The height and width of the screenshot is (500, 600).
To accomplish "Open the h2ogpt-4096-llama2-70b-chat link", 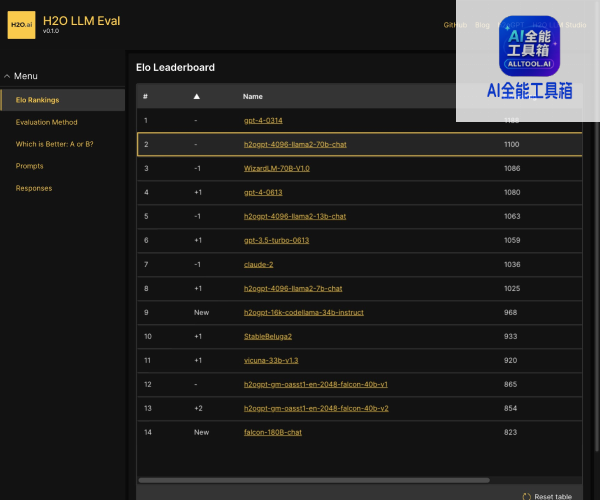I will point(295,145).
